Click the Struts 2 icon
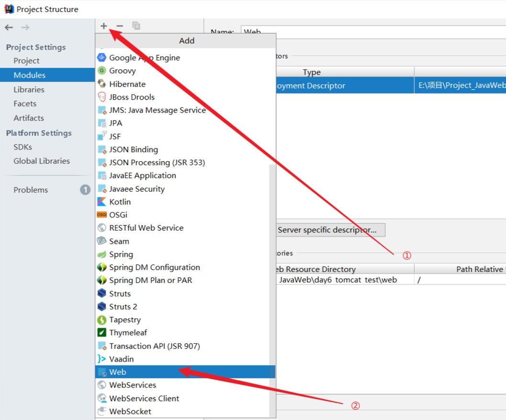 click(101, 306)
